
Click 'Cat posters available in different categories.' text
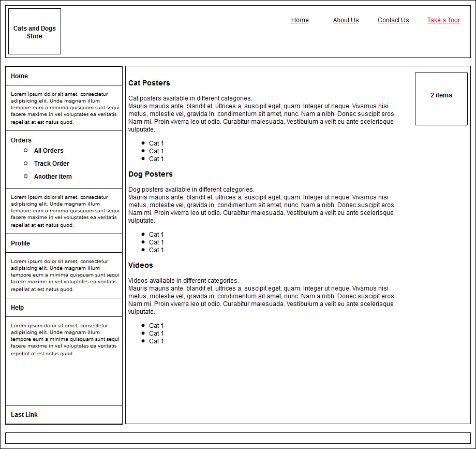pos(190,98)
